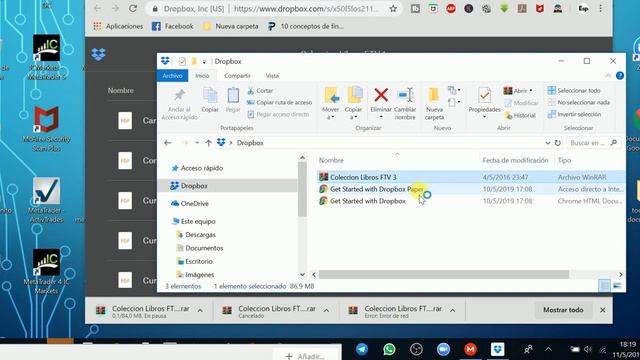Click the Buscar en search field
The height and width of the screenshot is (360, 640).
593,143
